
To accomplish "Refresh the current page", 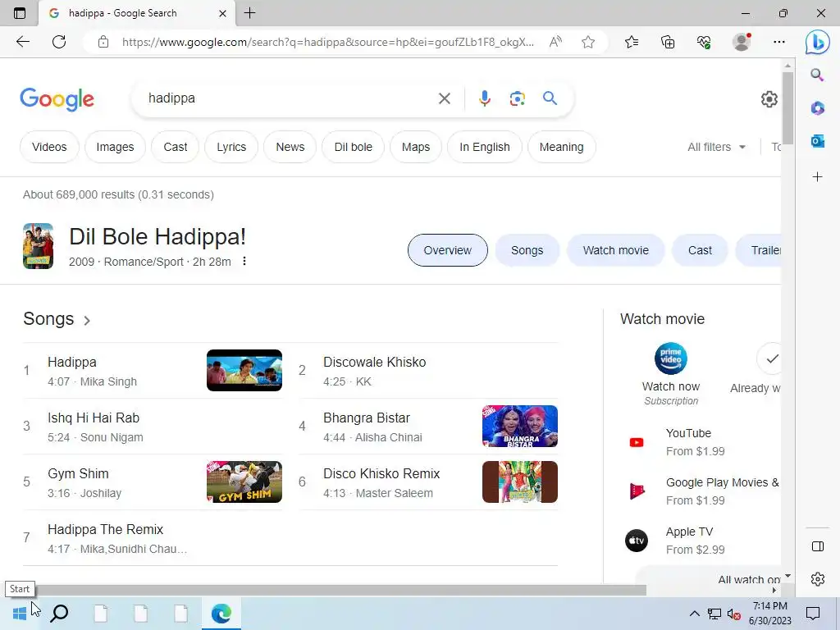I will coord(59,42).
